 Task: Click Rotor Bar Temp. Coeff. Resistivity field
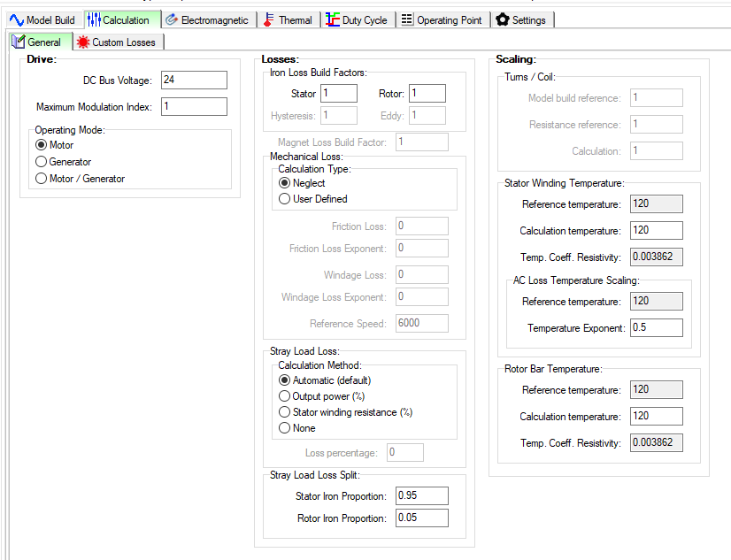pyautogui.click(x=657, y=442)
